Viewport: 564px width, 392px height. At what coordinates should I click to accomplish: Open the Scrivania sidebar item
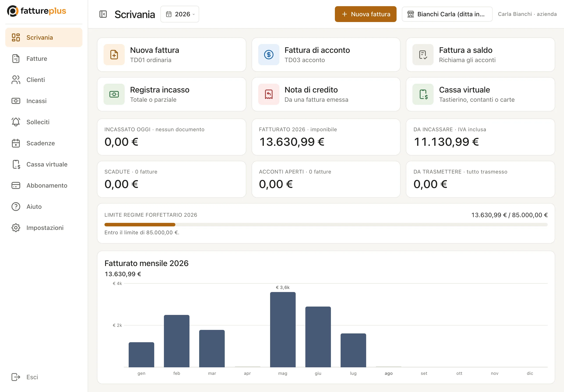click(44, 37)
